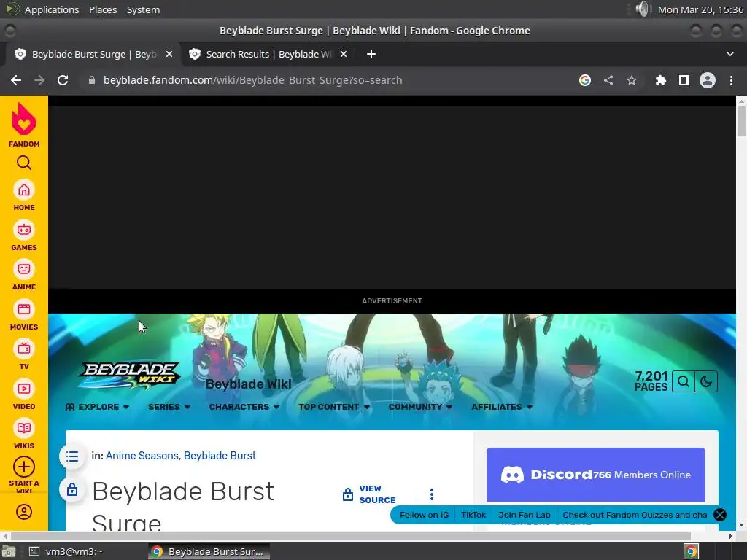Open the Video section icon
The height and width of the screenshot is (560, 747).
(x=24, y=394)
